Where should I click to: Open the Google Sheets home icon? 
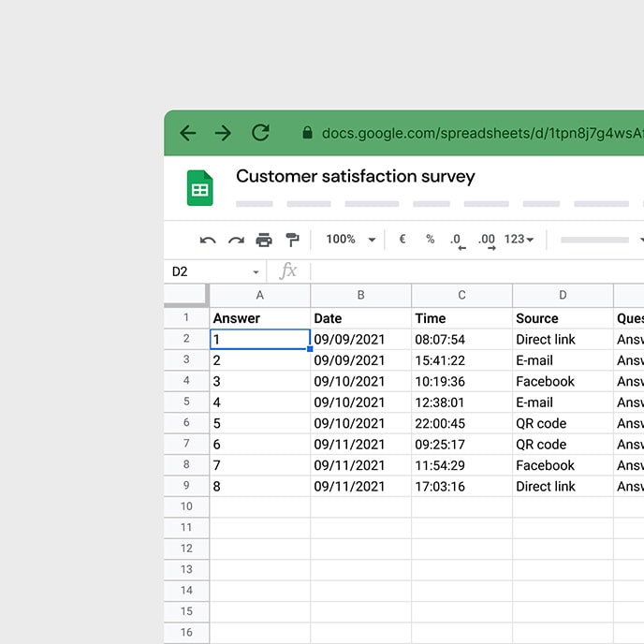(x=200, y=188)
